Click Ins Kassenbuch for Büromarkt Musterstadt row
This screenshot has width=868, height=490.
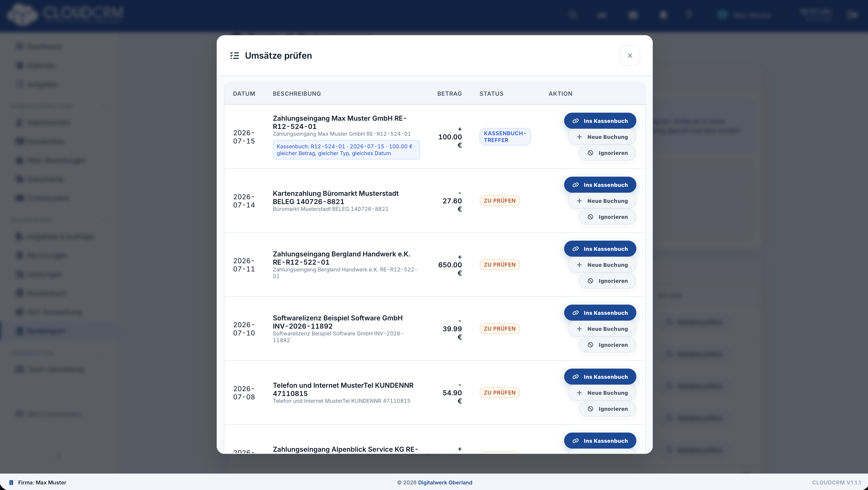point(600,185)
